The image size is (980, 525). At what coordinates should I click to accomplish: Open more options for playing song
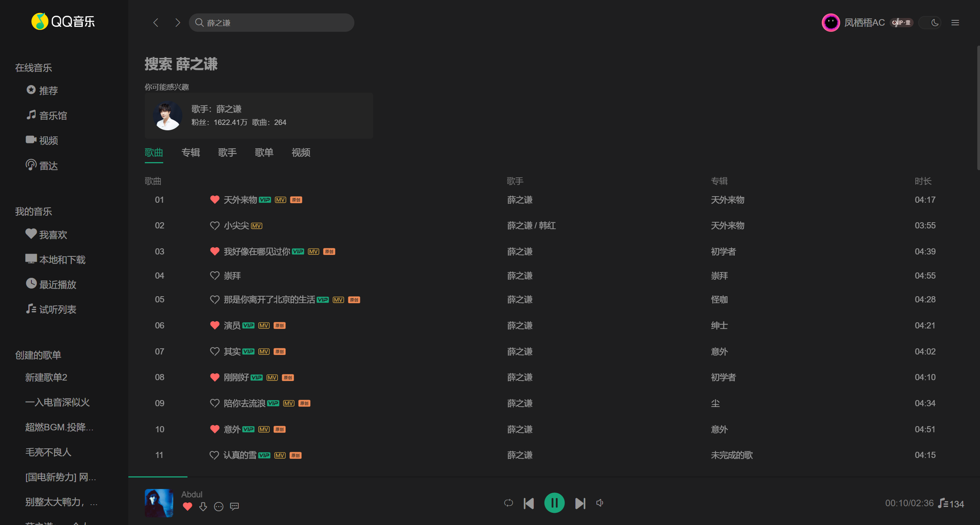219,507
